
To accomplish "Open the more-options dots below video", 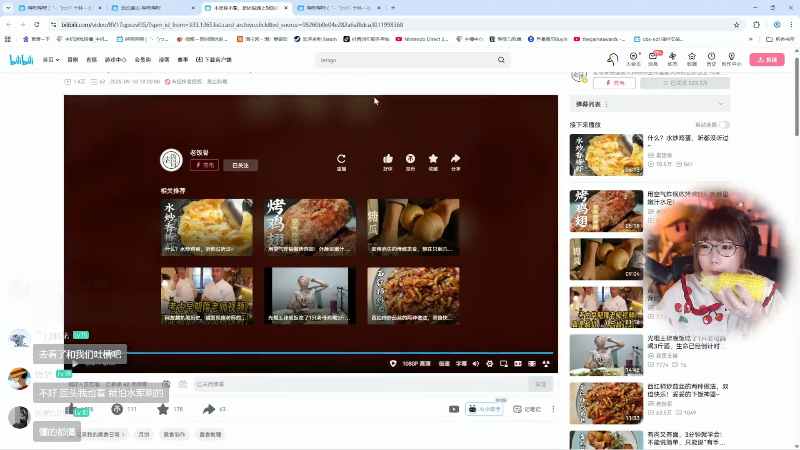I will tap(553, 409).
